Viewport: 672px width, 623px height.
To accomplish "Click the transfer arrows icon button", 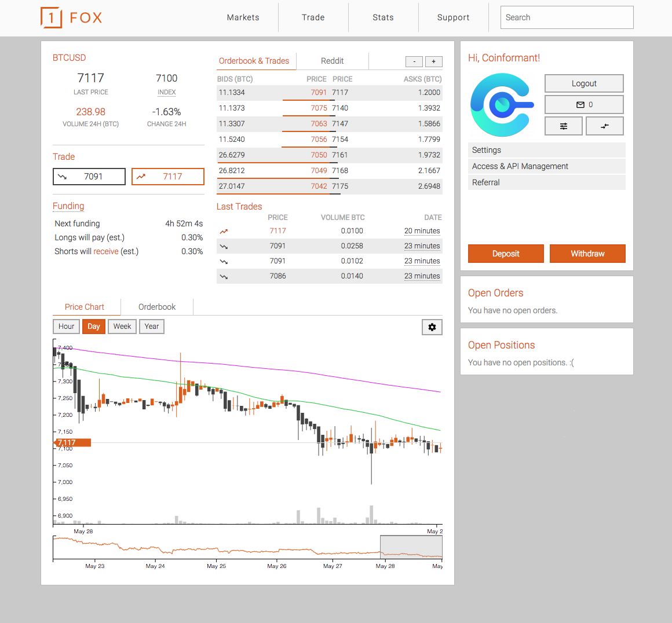I will pos(604,126).
